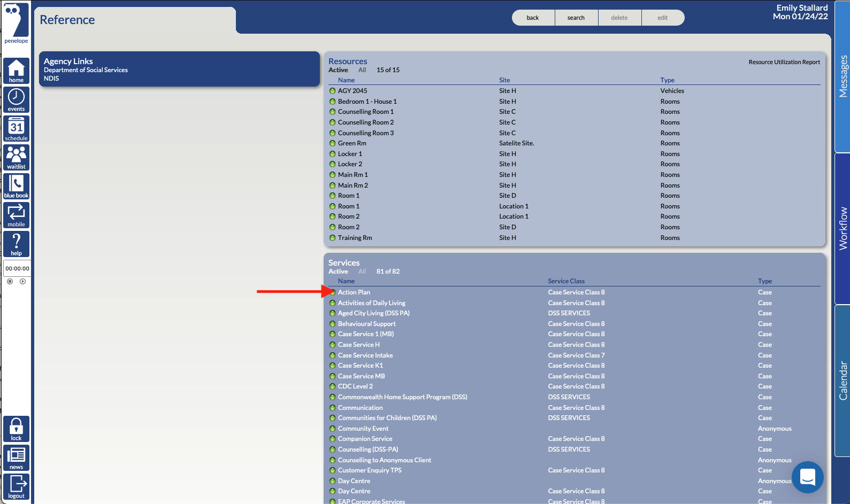Click the delete button
The image size is (850, 504).
(619, 18)
